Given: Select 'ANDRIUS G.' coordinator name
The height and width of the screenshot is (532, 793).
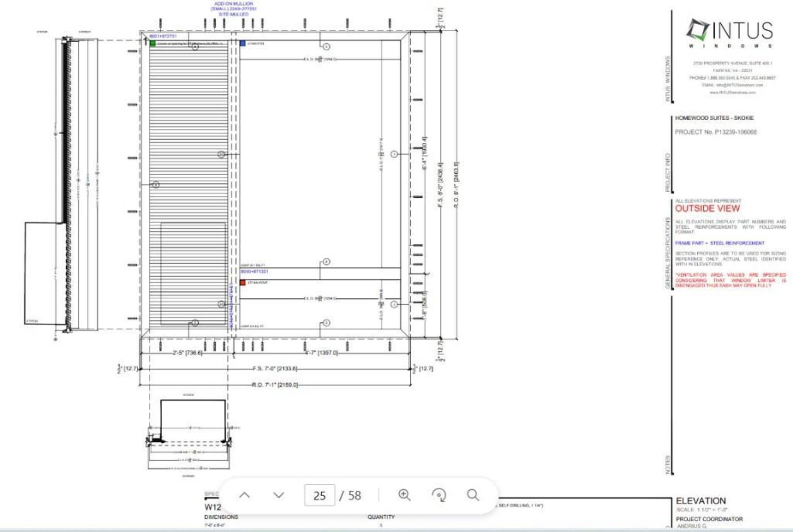Looking at the screenshot, I should (x=692, y=526).
